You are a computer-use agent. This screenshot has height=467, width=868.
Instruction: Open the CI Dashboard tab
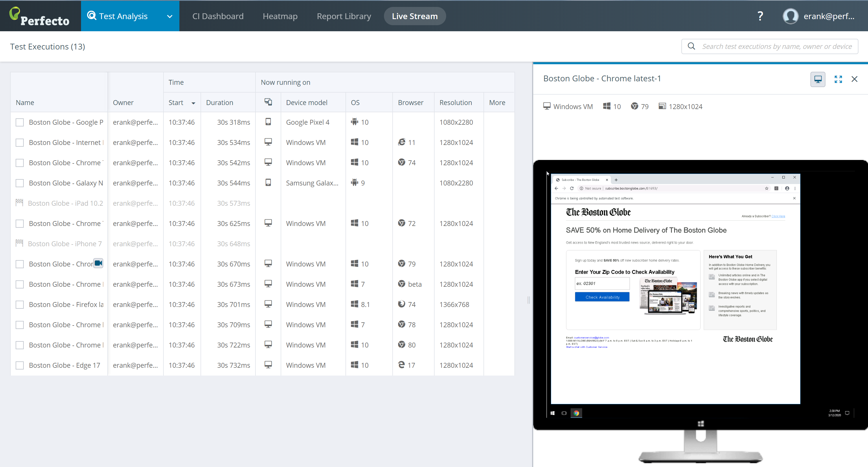point(218,16)
